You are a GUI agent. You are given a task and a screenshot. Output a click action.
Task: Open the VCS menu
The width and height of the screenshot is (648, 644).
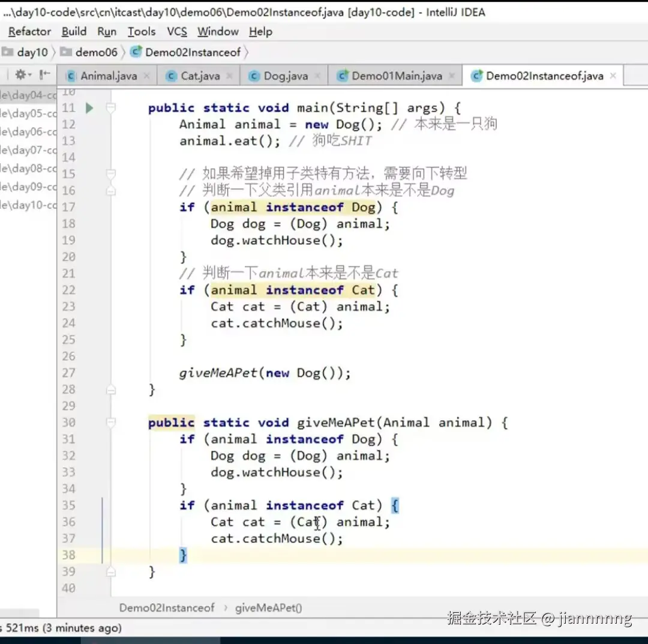point(177,31)
